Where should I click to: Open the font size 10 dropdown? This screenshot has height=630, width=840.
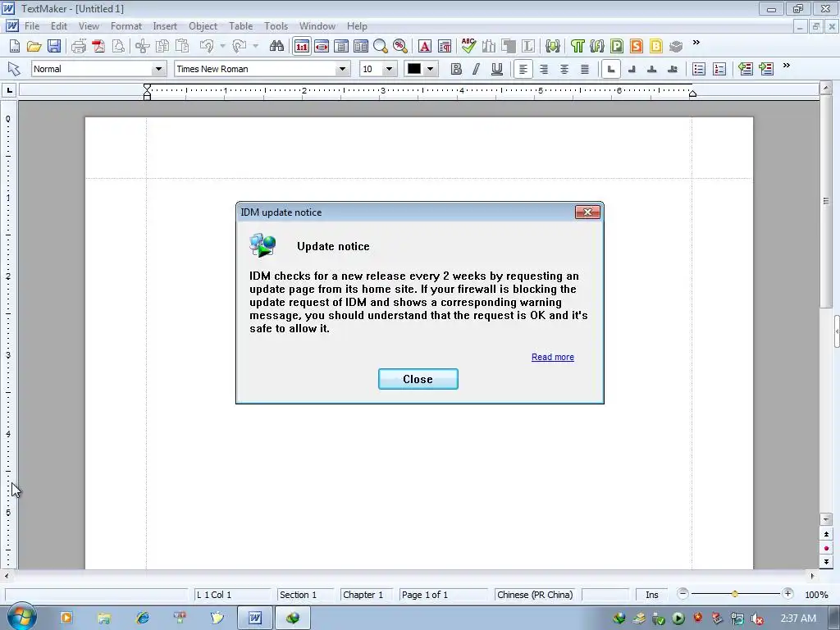coord(390,69)
